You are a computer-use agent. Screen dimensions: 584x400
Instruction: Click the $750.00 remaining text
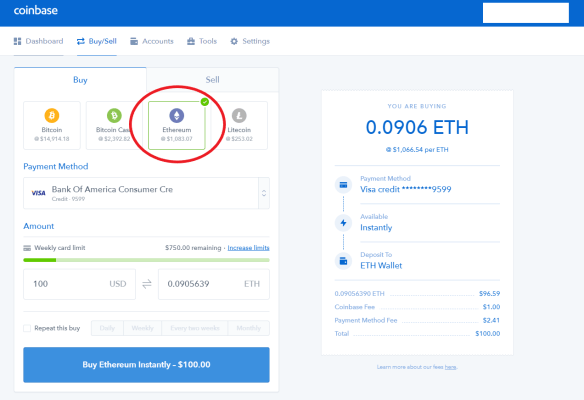click(x=193, y=248)
